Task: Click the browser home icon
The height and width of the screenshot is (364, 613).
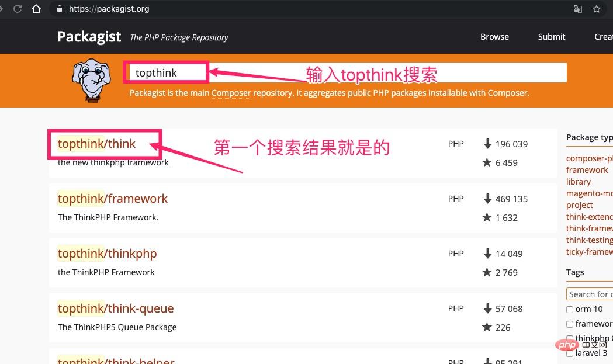Action: click(x=36, y=9)
